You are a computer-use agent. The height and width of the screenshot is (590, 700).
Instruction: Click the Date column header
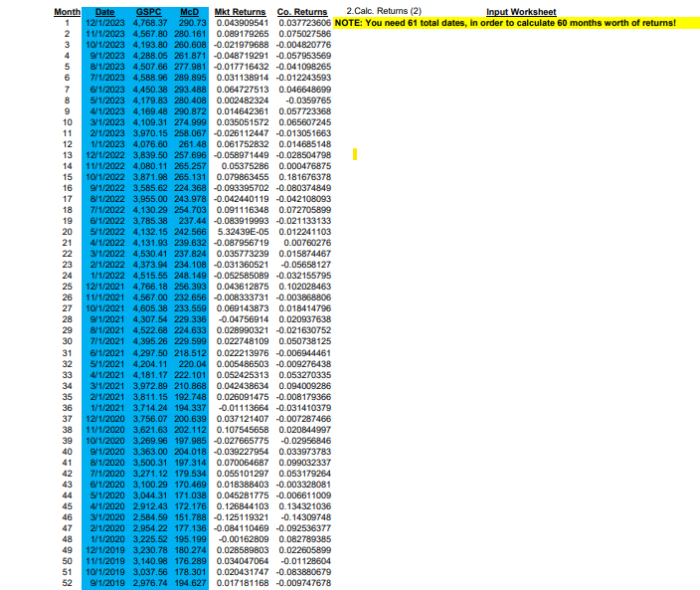(105, 12)
